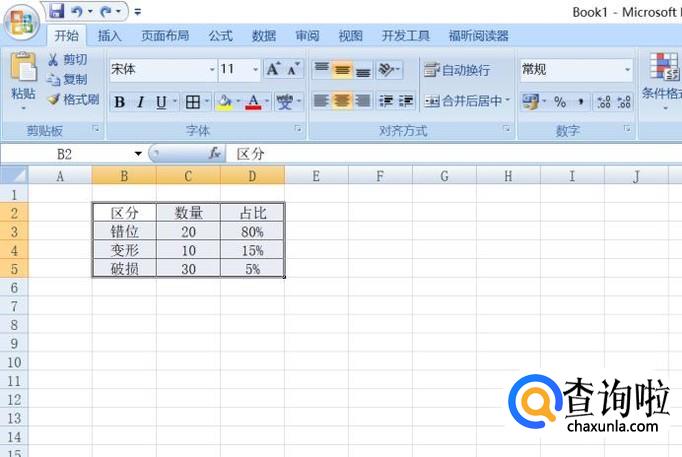Open the number format dropdown (常规)

point(628,70)
